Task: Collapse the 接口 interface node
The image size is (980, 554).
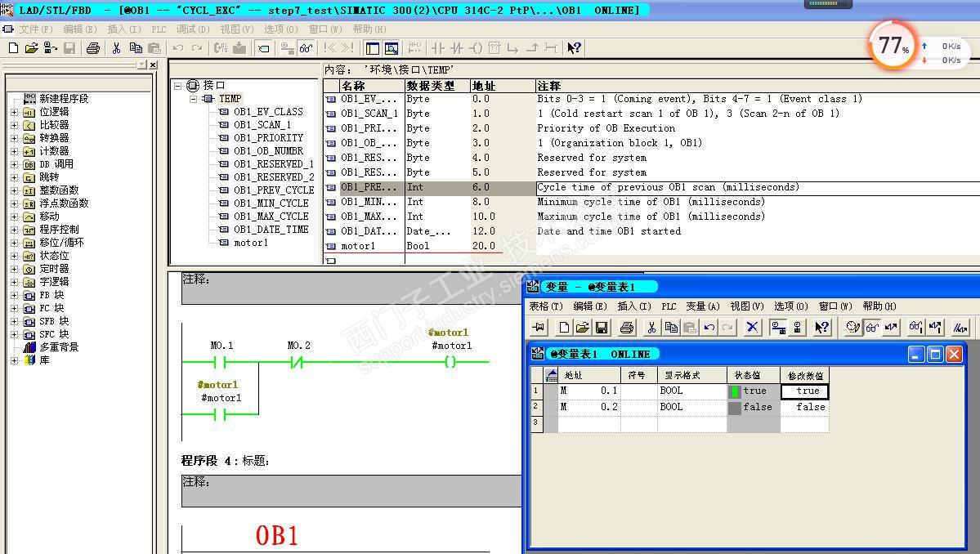Action: click(x=178, y=86)
